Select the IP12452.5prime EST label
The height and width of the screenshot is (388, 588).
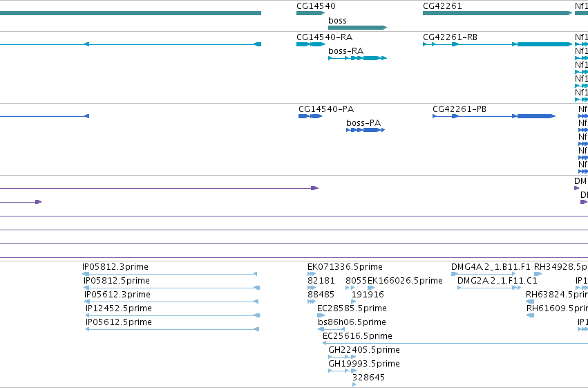point(119,308)
